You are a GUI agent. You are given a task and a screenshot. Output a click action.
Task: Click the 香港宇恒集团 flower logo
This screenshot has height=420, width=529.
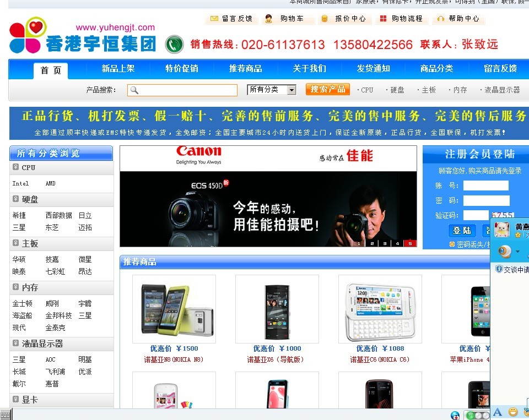(28, 35)
